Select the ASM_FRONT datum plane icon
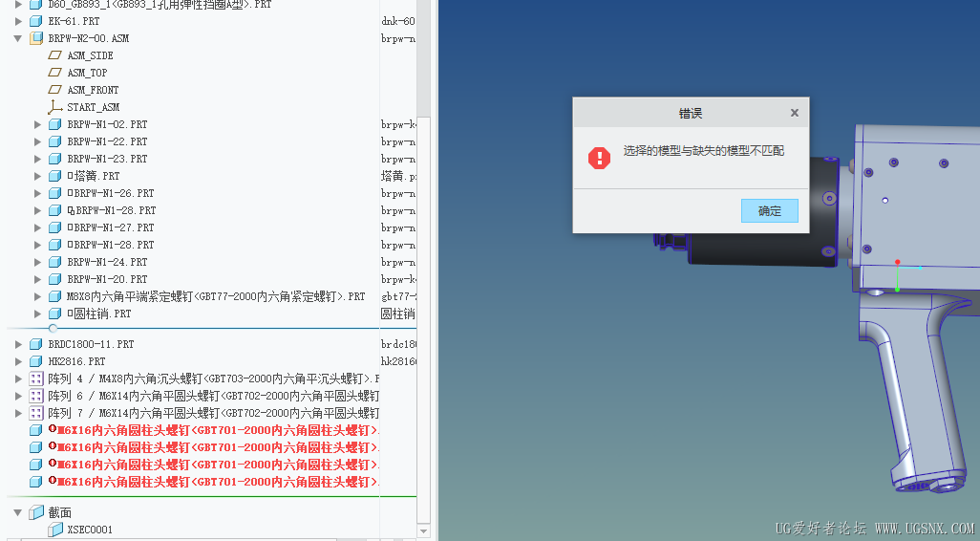Screen dimensions: 980x541 coord(55,90)
